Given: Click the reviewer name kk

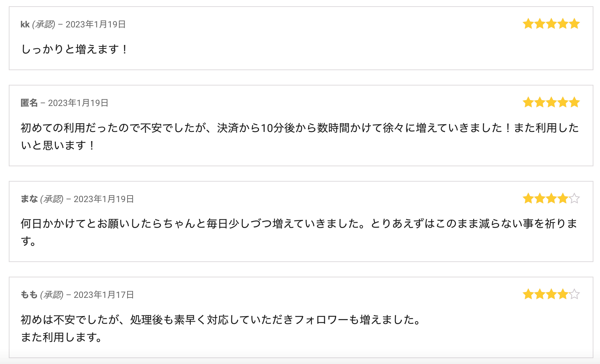Looking at the screenshot, I should (25, 24).
